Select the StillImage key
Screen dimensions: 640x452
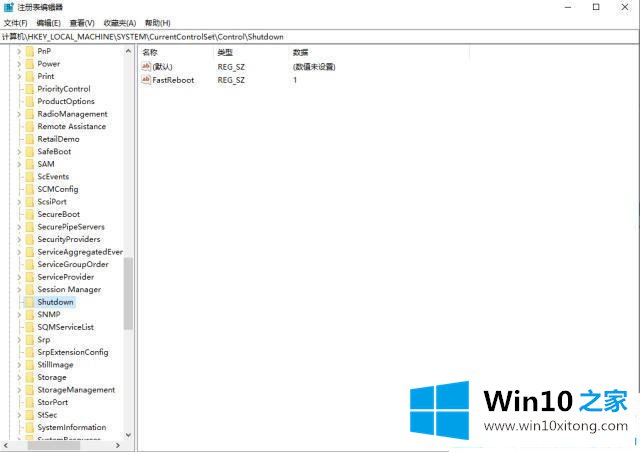point(56,365)
